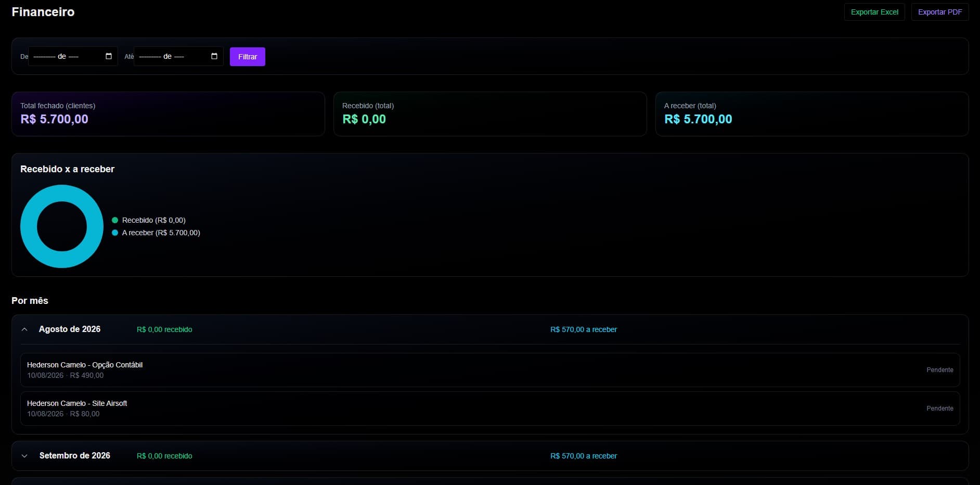Open the calendar picker in the Até date field
980x485 pixels.
214,56
